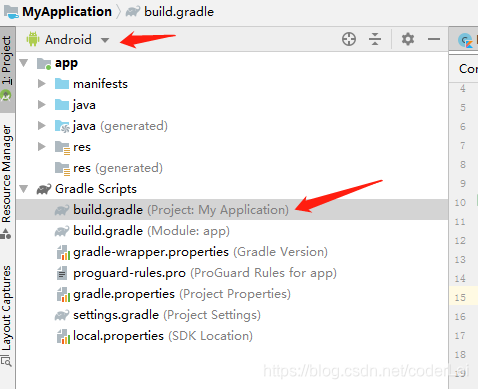Click the locate current file target icon
This screenshot has height=389, width=478.
click(x=349, y=39)
